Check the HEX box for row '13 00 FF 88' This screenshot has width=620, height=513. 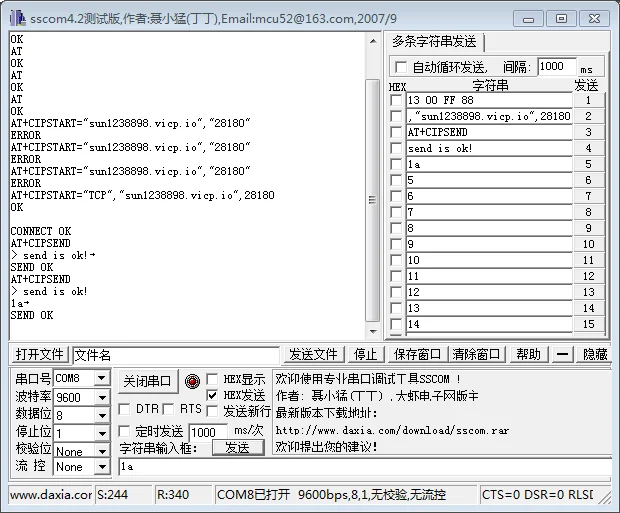pos(396,100)
